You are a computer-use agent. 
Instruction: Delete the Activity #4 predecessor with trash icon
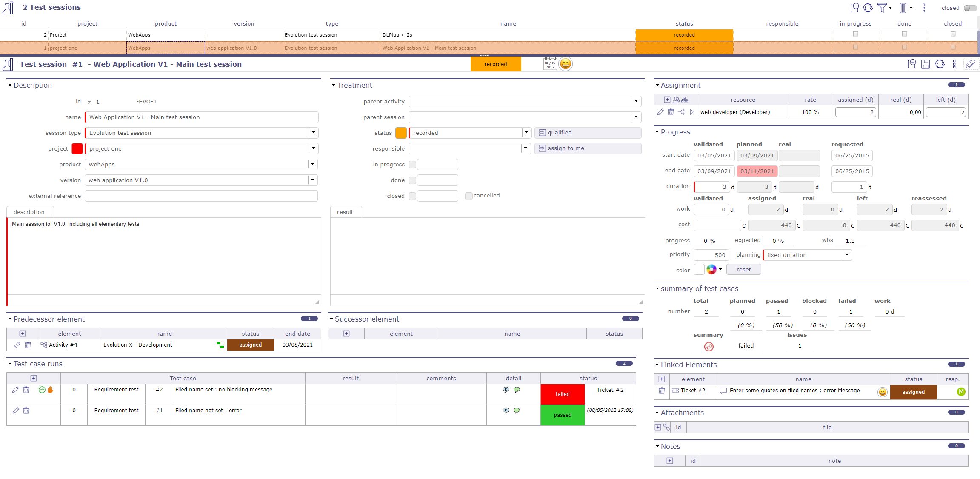28,345
